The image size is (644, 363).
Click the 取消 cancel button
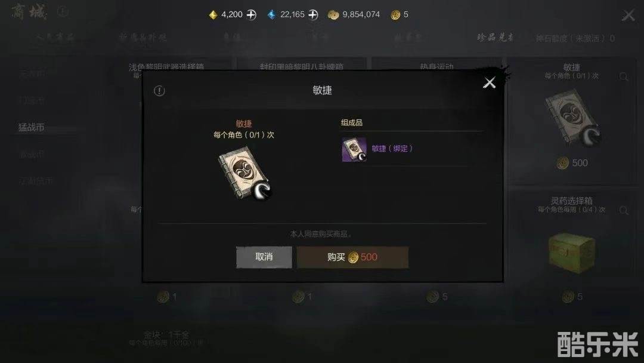(x=264, y=257)
